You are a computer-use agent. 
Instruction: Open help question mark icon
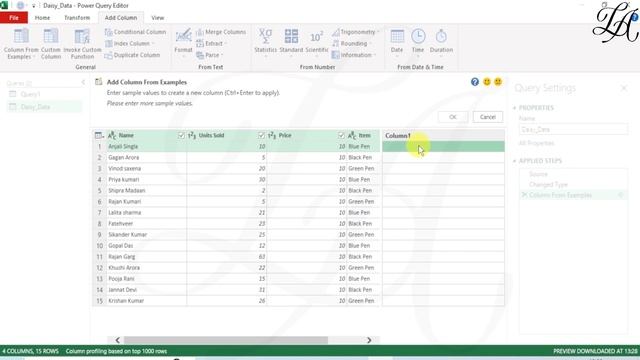click(x=475, y=82)
